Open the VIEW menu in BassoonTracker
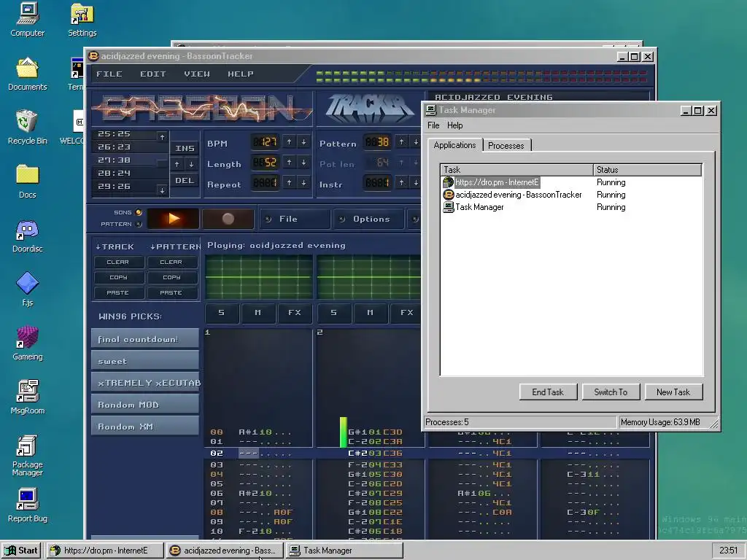Viewport: 747px width, 560px height. pyautogui.click(x=197, y=74)
